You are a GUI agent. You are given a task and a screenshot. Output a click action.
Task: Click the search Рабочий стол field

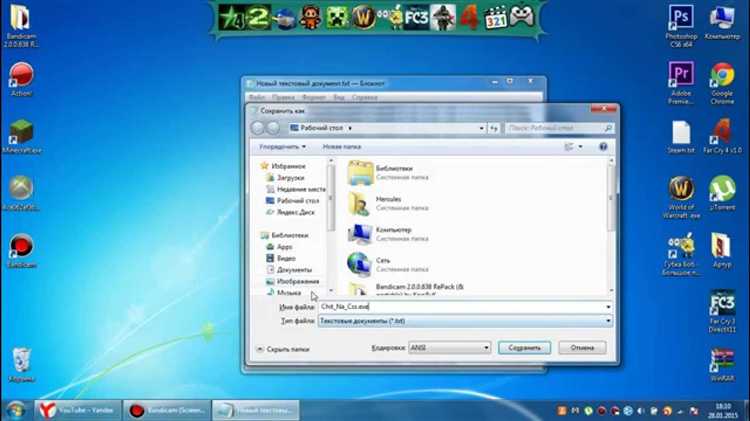tap(559, 128)
